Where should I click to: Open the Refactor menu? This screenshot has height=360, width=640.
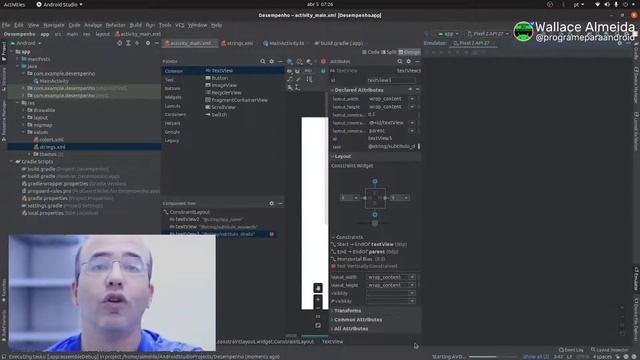[x=116, y=25]
